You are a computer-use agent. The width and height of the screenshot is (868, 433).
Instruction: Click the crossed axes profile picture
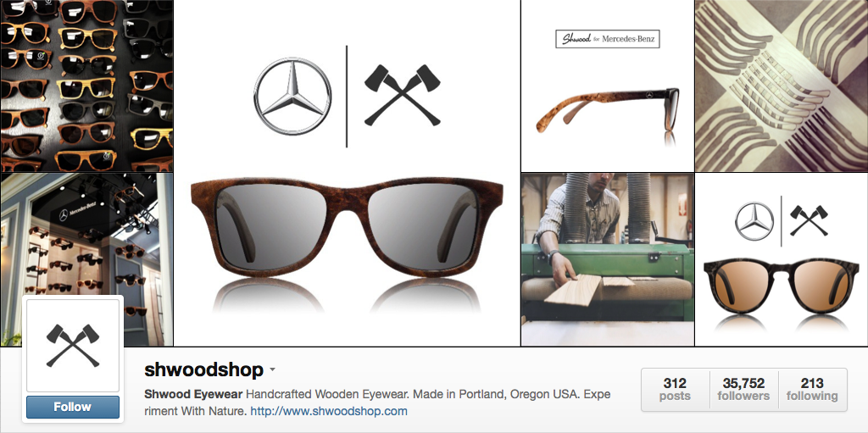[73, 346]
